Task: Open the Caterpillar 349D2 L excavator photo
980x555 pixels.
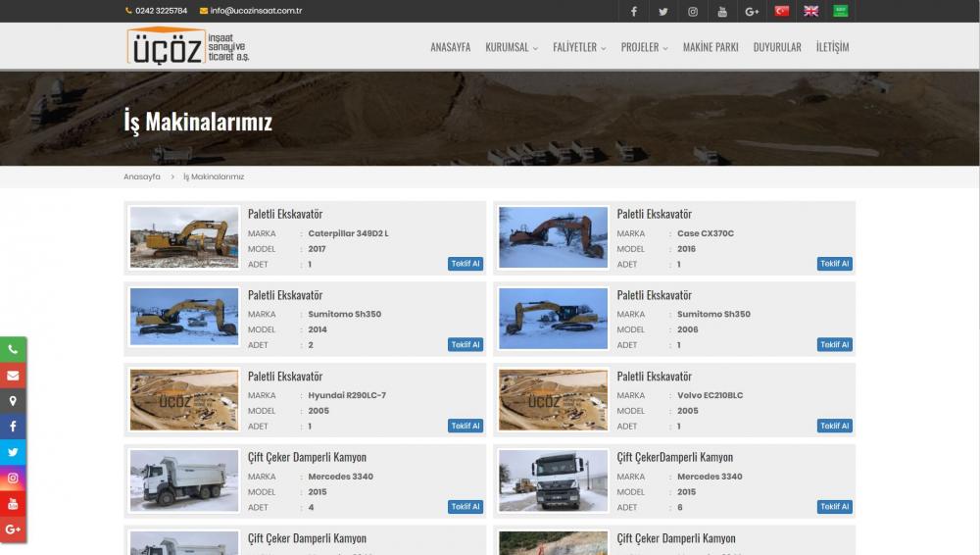Action: (x=184, y=237)
